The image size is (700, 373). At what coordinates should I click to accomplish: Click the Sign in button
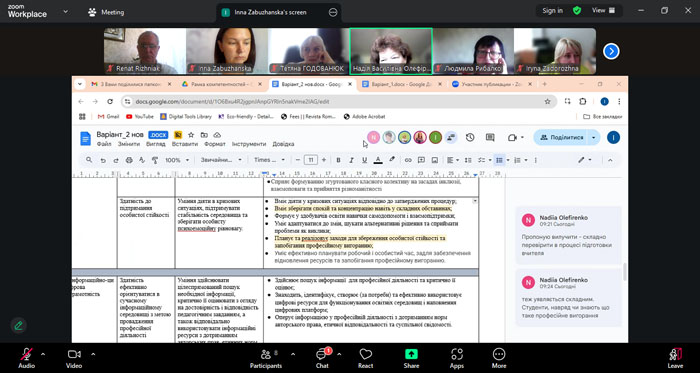552,11
